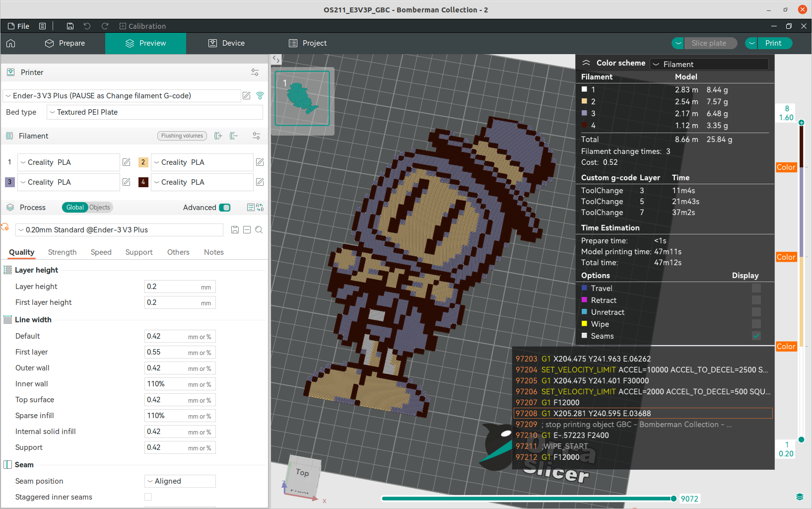This screenshot has width=812, height=509.
Task: Switch to the Prepare tab
Action: (65, 43)
